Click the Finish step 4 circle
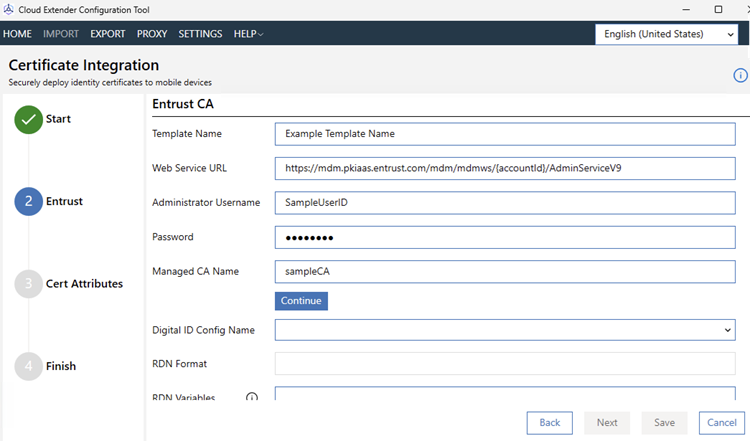 click(29, 366)
